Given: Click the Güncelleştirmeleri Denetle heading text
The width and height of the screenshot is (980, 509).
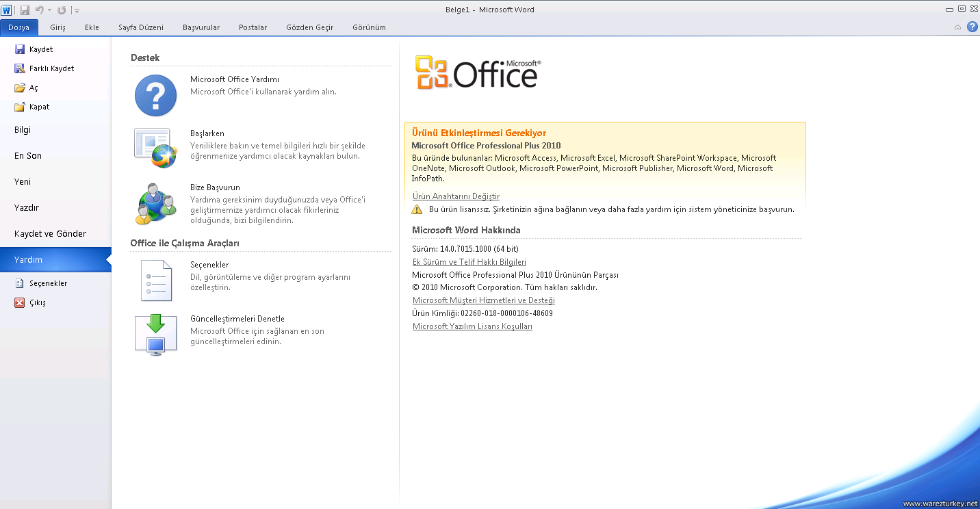Looking at the screenshot, I should point(237,319).
